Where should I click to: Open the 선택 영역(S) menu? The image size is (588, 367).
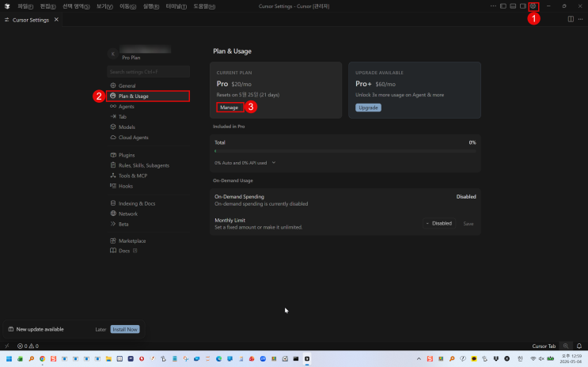pos(76,6)
